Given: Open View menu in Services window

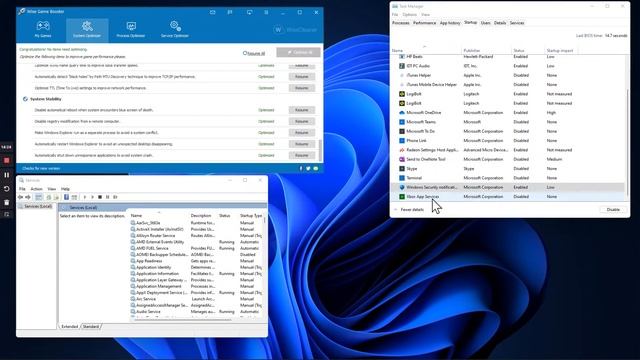Looking at the screenshot, I should tap(51, 189).
